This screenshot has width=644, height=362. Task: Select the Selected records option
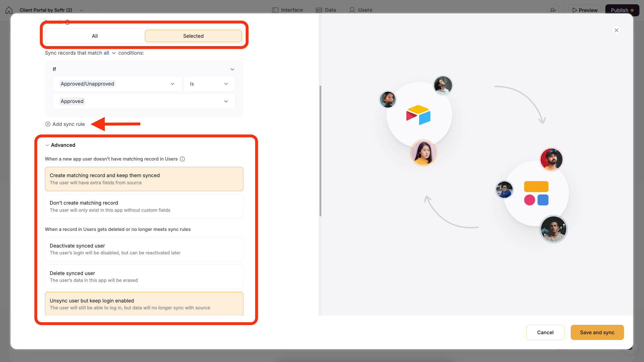pos(193,36)
